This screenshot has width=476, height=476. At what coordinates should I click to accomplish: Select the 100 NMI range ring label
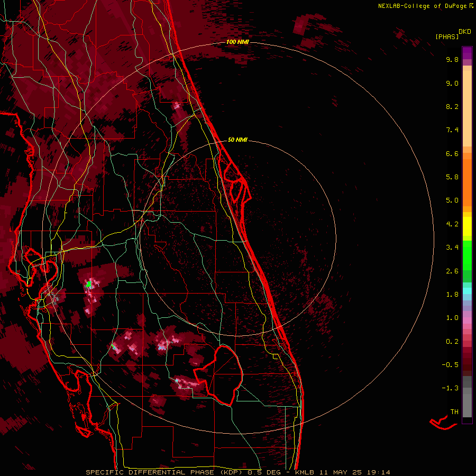(x=237, y=42)
